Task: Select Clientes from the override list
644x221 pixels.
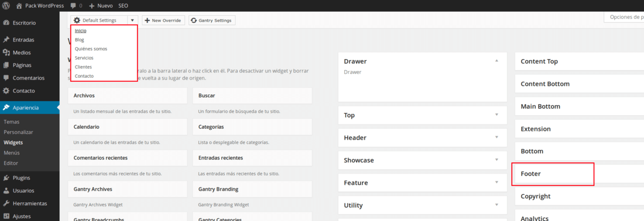Action: point(83,67)
